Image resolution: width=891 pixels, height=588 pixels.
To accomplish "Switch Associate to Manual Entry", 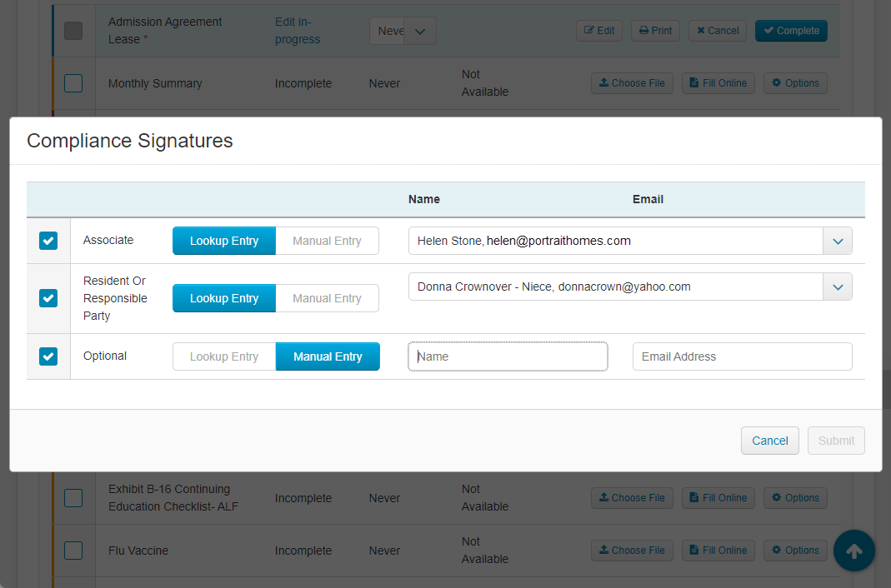I will point(328,241).
